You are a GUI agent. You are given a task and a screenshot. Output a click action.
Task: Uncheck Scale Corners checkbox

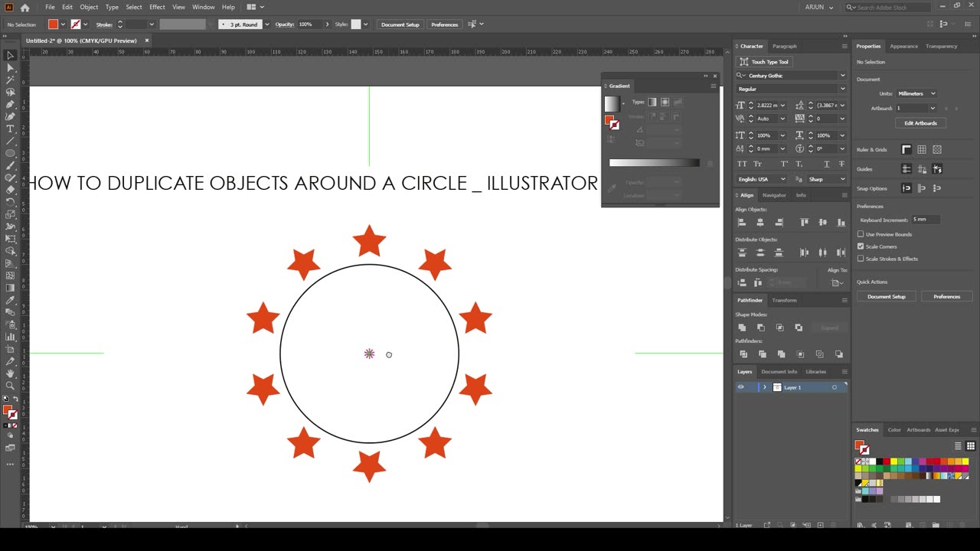861,246
